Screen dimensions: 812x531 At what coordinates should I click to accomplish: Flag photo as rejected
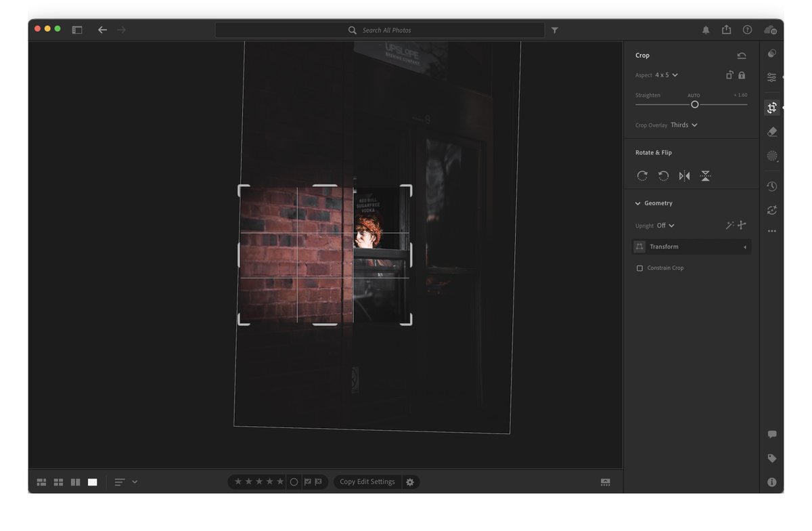pos(318,482)
